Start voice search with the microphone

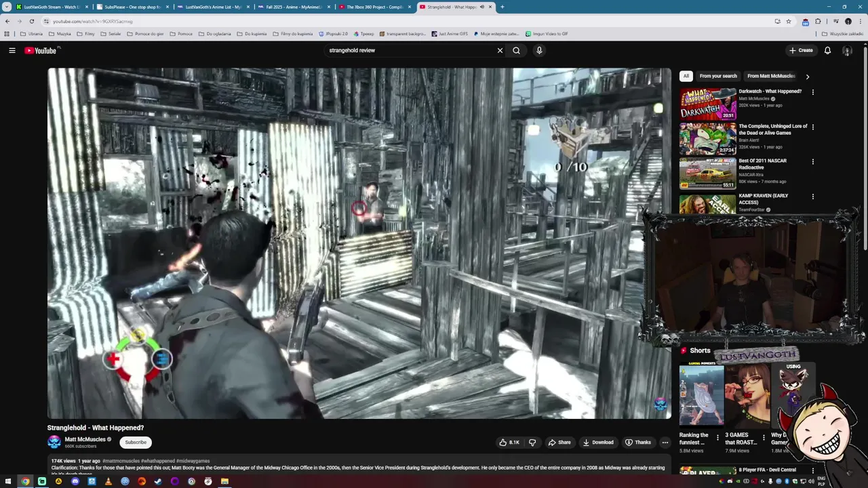coord(539,50)
